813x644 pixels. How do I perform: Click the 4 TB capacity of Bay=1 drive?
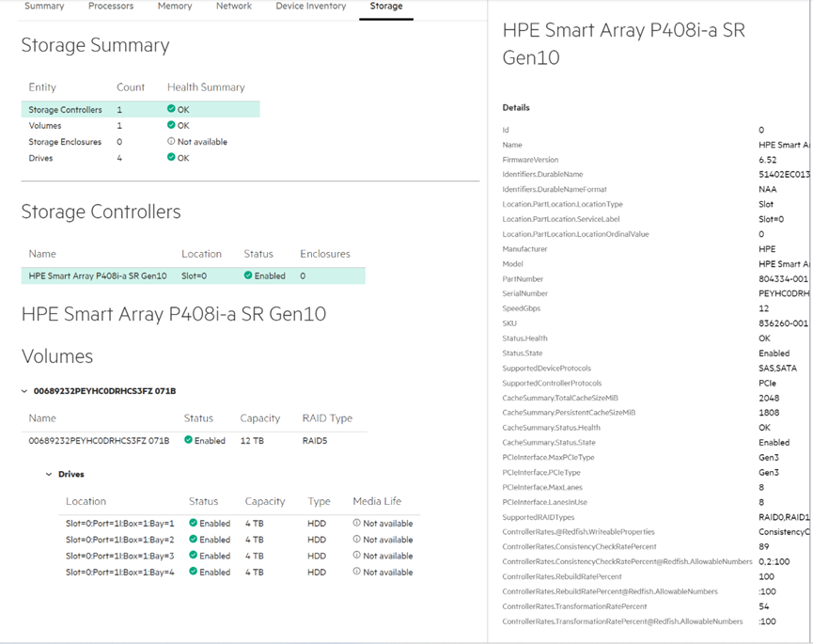[254, 524]
